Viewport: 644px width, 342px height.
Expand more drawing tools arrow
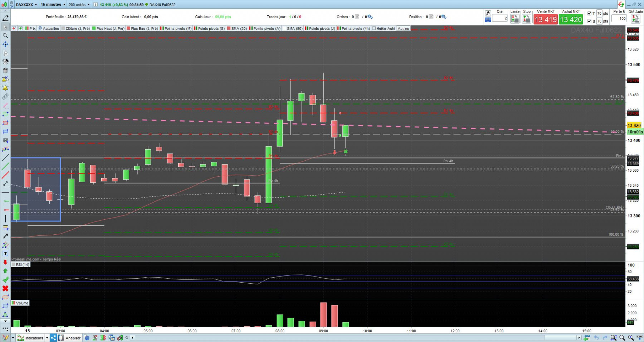(x=5, y=321)
